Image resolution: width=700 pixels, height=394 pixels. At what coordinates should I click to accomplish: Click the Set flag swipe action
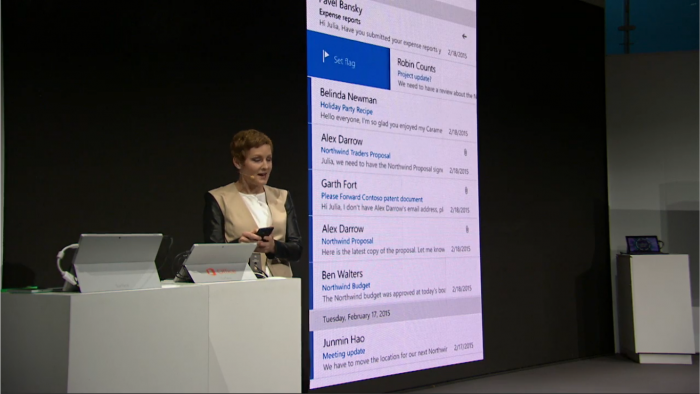[348, 60]
